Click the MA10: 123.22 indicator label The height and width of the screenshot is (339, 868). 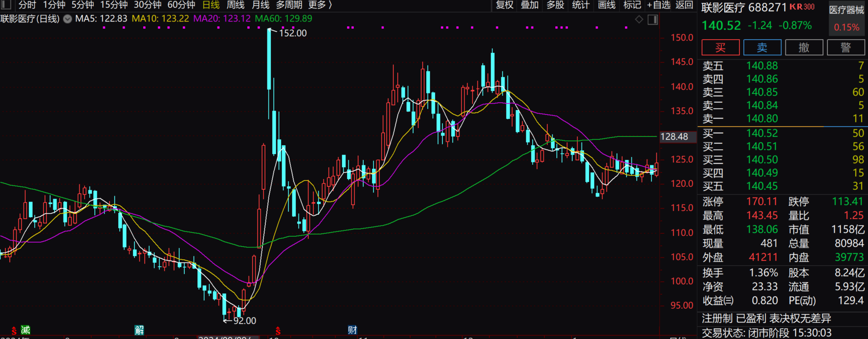(x=160, y=19)
